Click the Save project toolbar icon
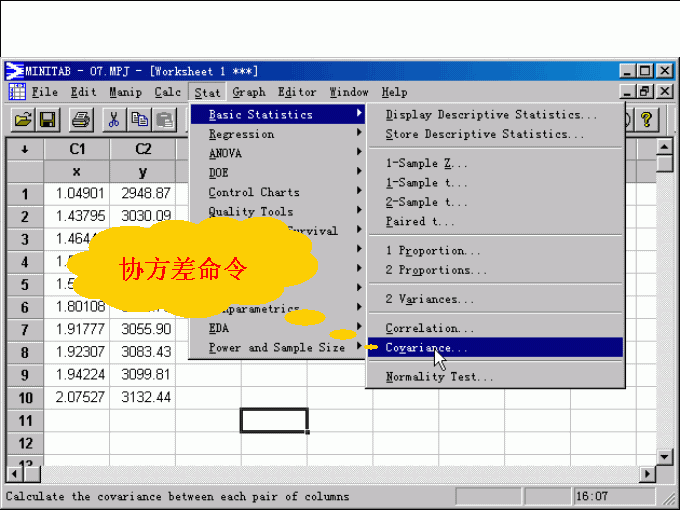Screen dimensions: 680x510 (48, 120)
